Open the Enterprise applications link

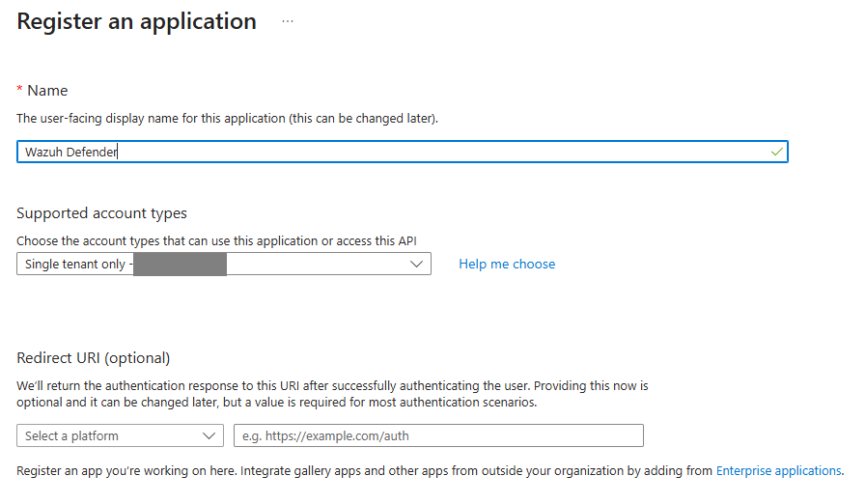pos(778,470)
